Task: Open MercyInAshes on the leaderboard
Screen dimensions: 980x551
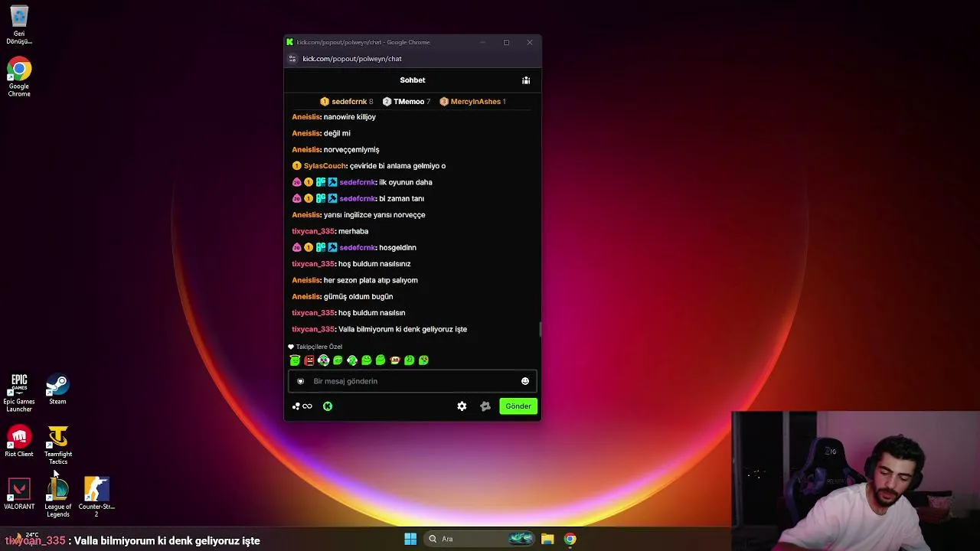Action: 472,102
